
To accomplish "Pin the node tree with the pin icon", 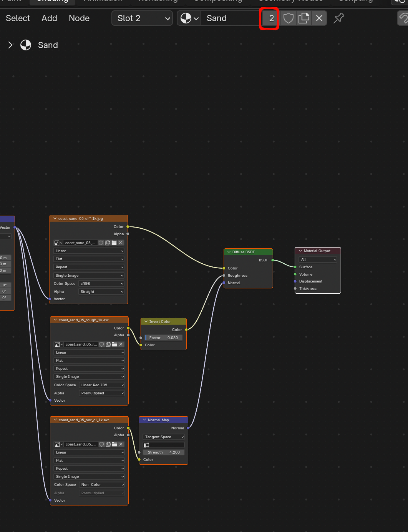I will [339, 18].
